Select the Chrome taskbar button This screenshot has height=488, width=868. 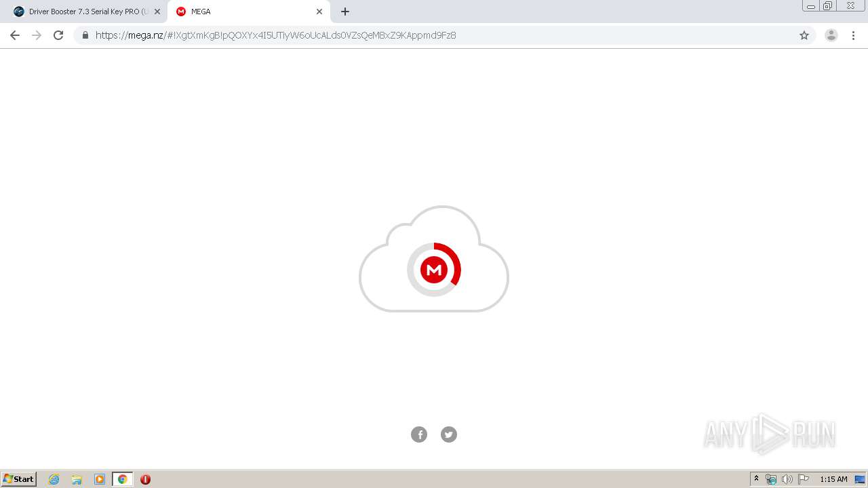point(122,479)
